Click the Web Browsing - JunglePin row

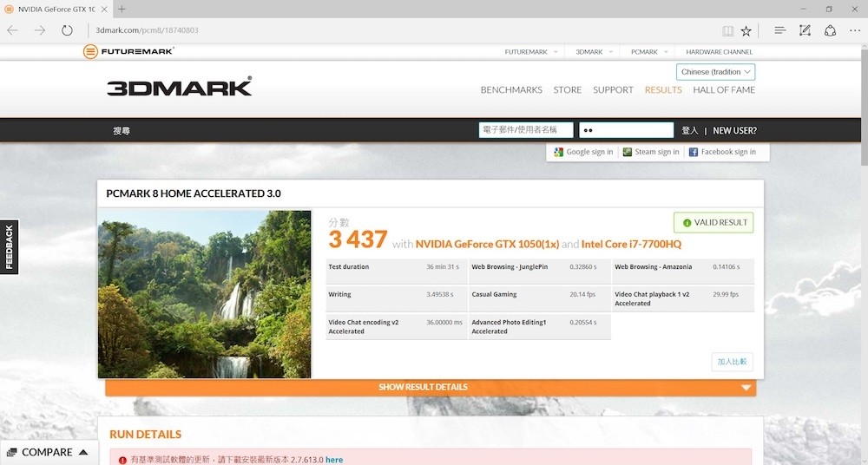tap(540, 272)
